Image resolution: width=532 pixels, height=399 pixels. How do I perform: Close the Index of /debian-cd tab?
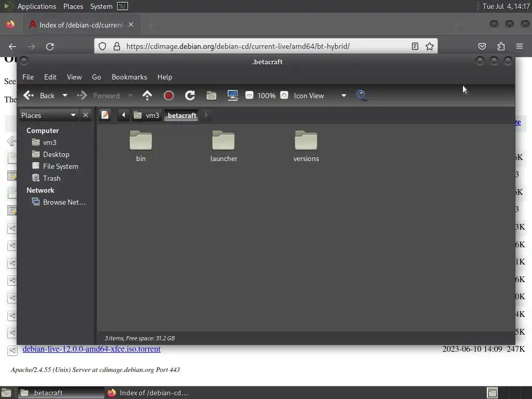coord(131,25)
